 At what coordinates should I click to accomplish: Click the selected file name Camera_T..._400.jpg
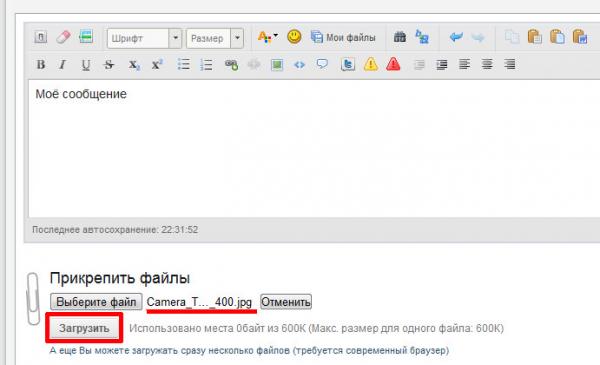tap(199, 302)
